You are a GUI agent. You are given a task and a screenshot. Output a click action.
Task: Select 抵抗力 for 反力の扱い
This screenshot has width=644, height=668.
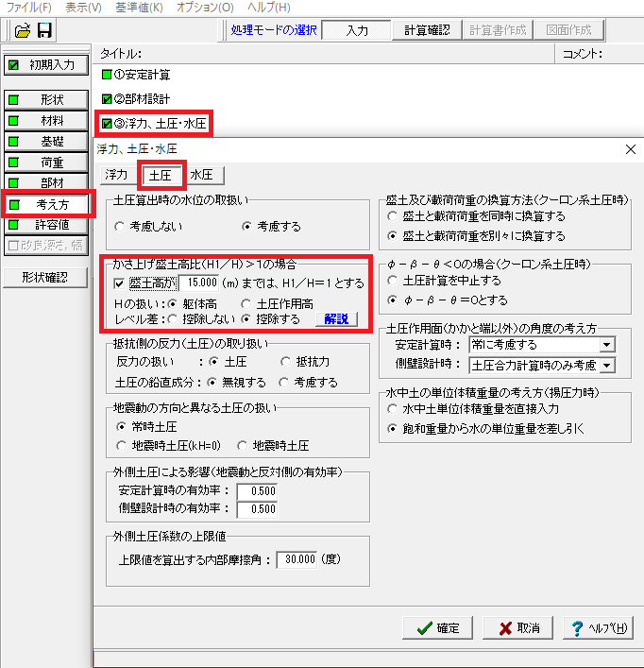pos(285,362)
